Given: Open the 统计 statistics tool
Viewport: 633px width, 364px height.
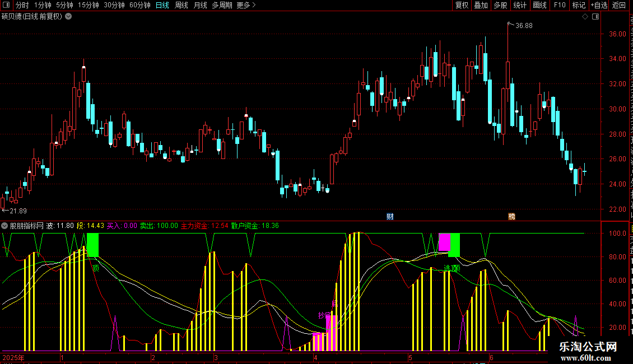Looking at the screenshot, I should click(x=520, y=5).
